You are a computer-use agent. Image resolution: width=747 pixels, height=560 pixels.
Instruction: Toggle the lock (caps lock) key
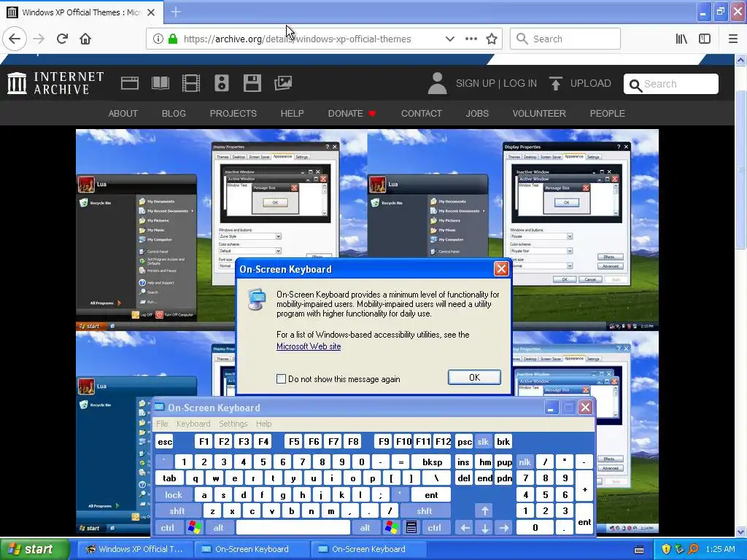pos(174,495)
